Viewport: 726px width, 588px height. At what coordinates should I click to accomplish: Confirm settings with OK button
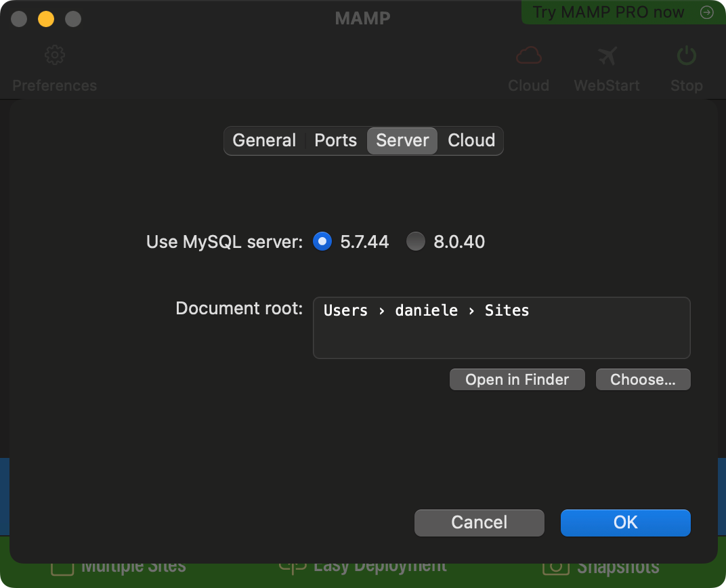pos(626,523)
